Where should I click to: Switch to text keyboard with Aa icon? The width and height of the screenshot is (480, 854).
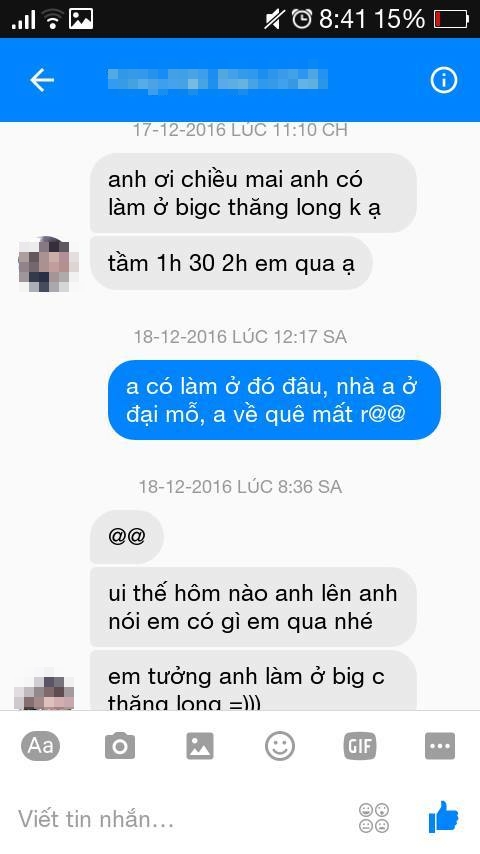(x=40, y=746)
